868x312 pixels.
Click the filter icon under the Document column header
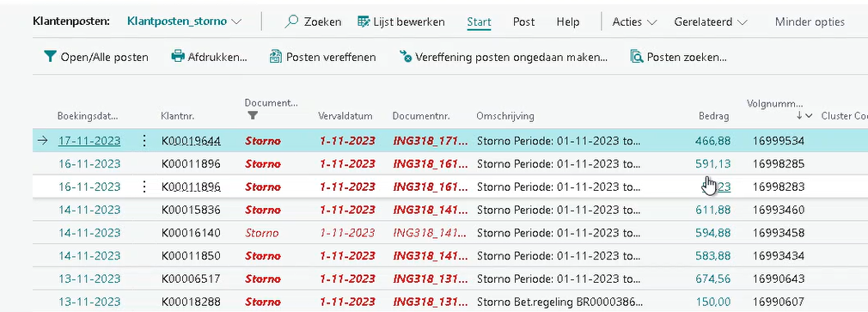tap(253, 116)
